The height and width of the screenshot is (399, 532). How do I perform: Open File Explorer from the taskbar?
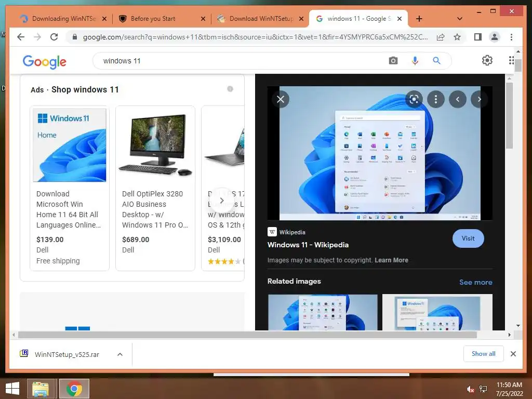click(41, 389)
